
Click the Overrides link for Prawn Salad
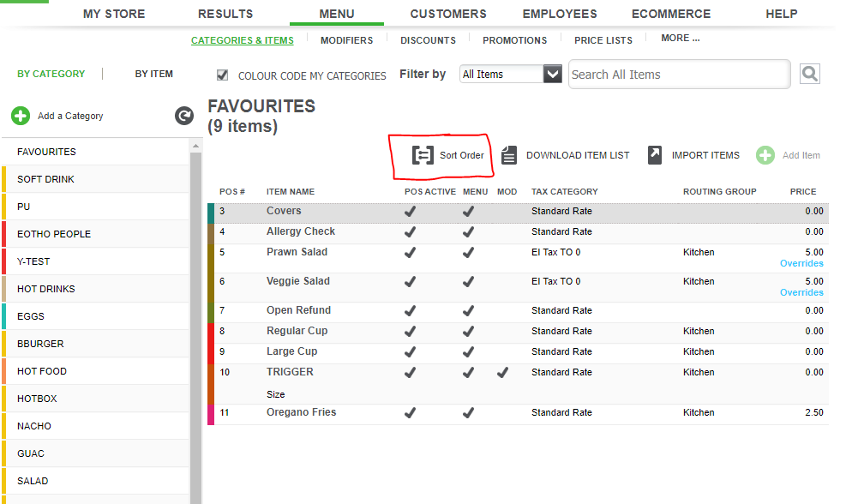801,264
